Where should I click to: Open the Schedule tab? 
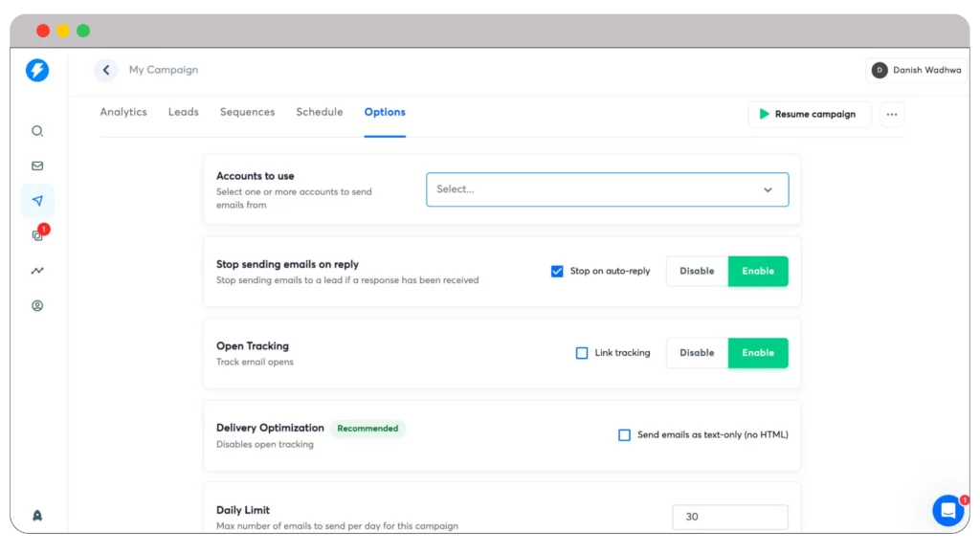[319, 112]
